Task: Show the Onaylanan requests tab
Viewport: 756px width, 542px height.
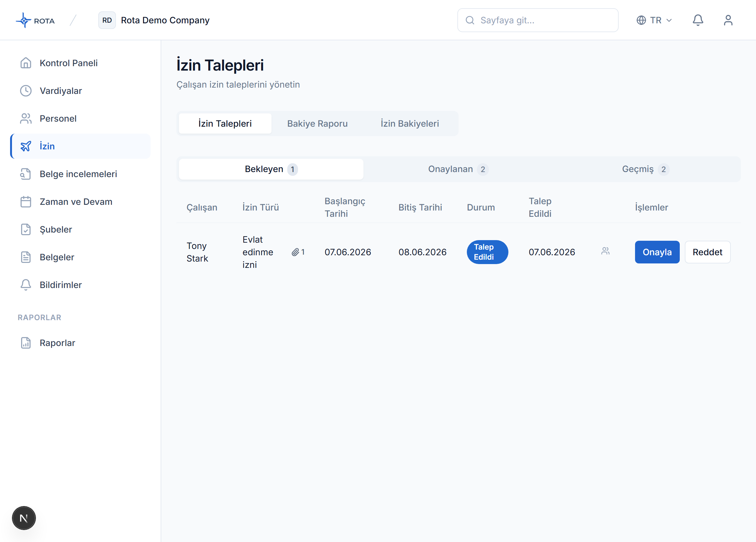Action: tap(458, 169)
